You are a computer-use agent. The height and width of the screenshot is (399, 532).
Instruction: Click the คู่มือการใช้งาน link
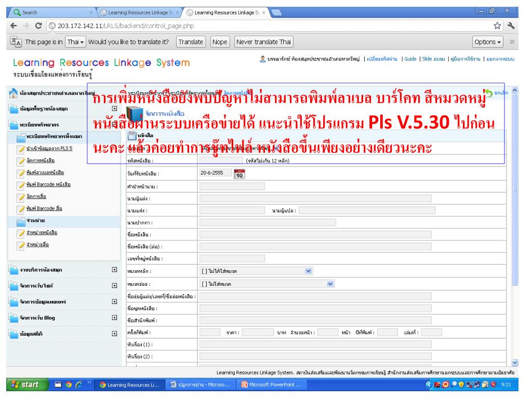465,59
